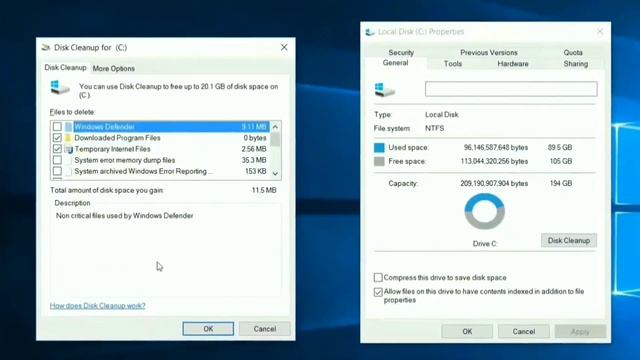Click the Windows Defender file type icon
Viewport: 640px width, 360px height.
69,127
